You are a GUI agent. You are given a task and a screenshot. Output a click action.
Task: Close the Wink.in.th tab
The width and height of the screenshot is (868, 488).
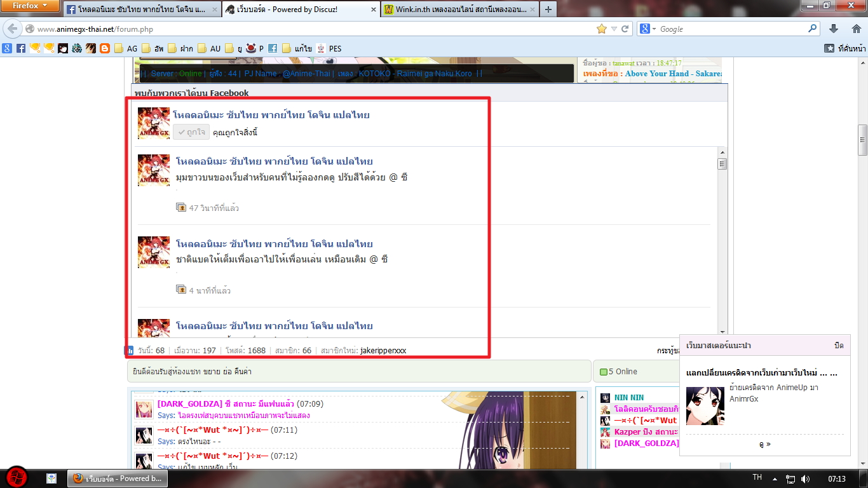[x=532, y=10]
